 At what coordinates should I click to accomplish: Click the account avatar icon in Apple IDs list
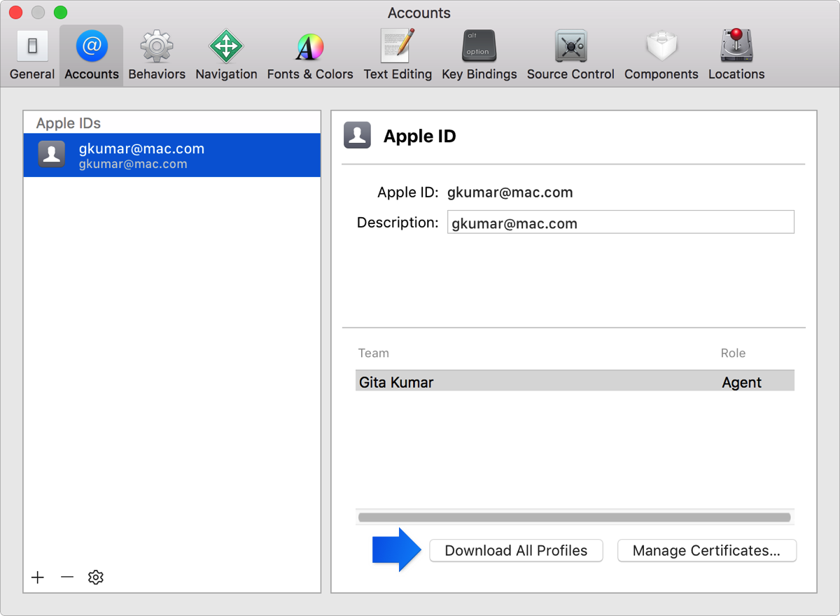click(x=52, y=155)
